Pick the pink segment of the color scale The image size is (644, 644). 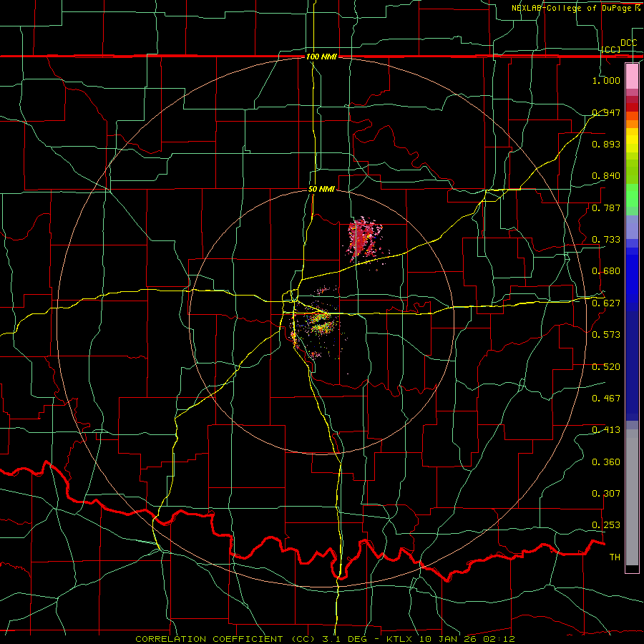(632, 76)
